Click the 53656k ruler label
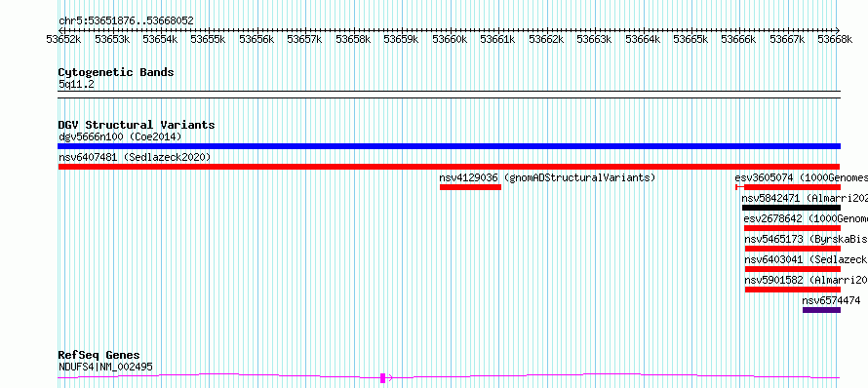 click(x=256, y=39)
